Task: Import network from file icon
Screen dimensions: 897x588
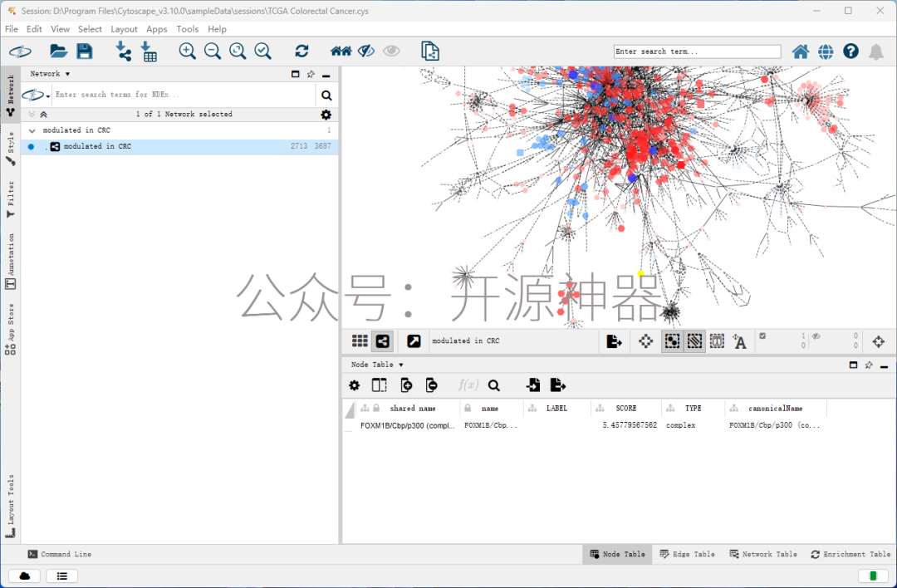Action: point(123,51)
